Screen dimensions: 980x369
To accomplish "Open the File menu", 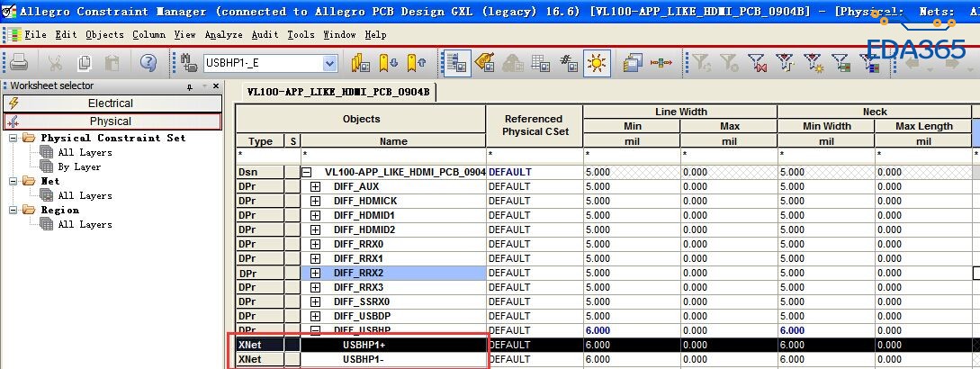I will coord(35,35).
